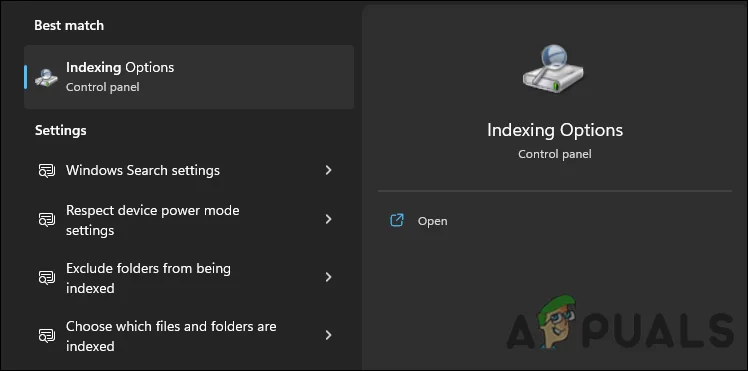The height and width of the screenshot is (371, 748).
Task: Expand Choose which files and folders chevron
Action: (328, 335)
